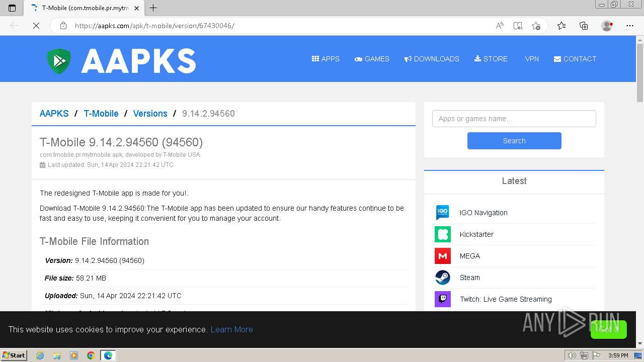The width and height of the screenshot is (644, 362).
Task: Stop page loading in browser toolbar
Action: tap(36, 26)
